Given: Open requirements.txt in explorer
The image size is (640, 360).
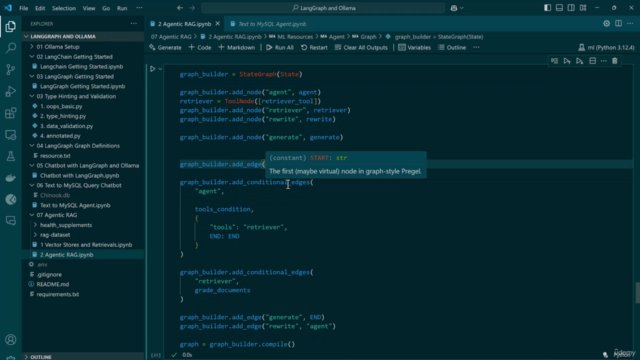Looking at the screenshot, I should (x=58, y=294).
